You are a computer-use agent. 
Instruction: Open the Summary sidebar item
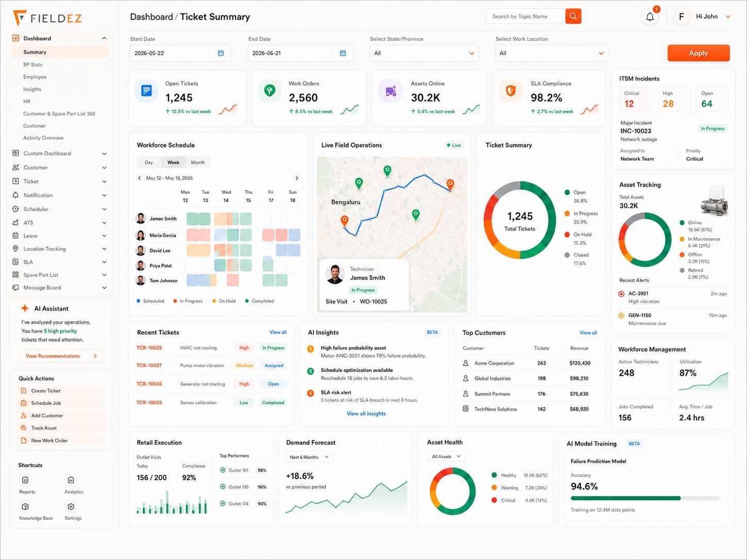[x=60, y=52]
